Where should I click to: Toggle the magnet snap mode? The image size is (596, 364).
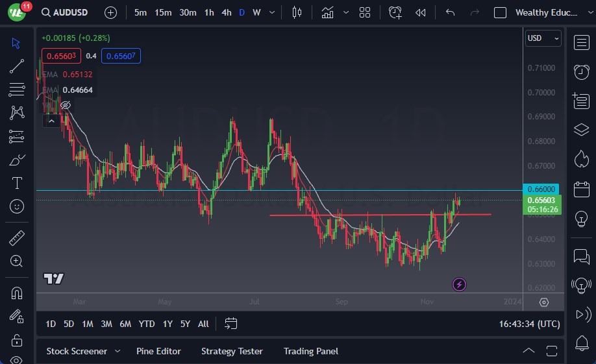click(x=17, y=293)
